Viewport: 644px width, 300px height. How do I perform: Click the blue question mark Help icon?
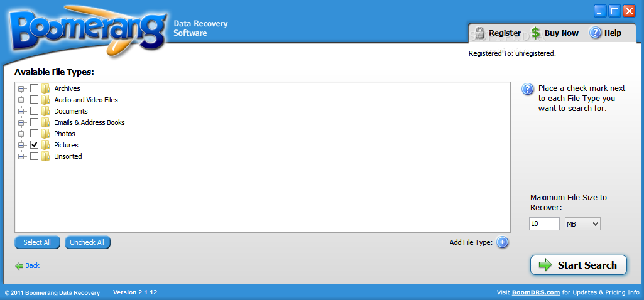coord(595,33)
